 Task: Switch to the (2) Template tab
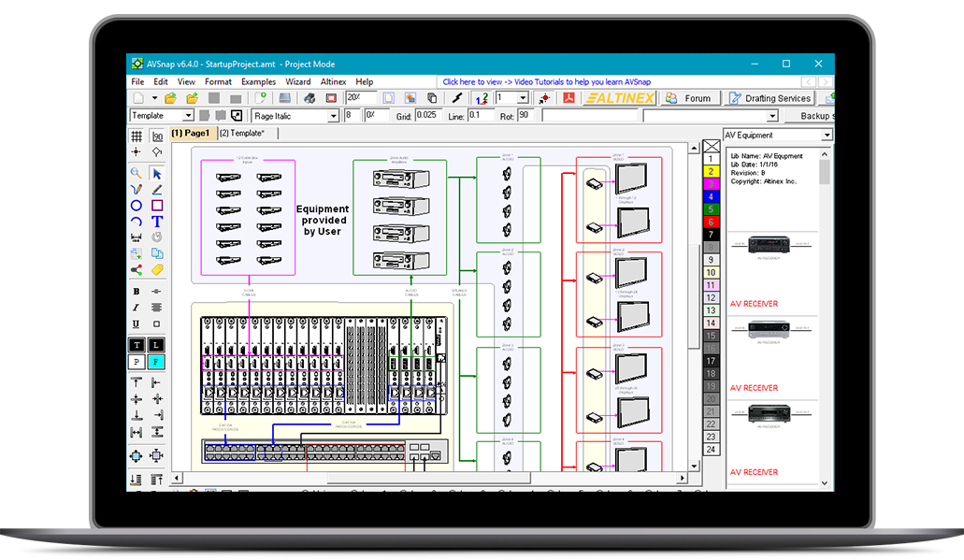click(242, 133)
